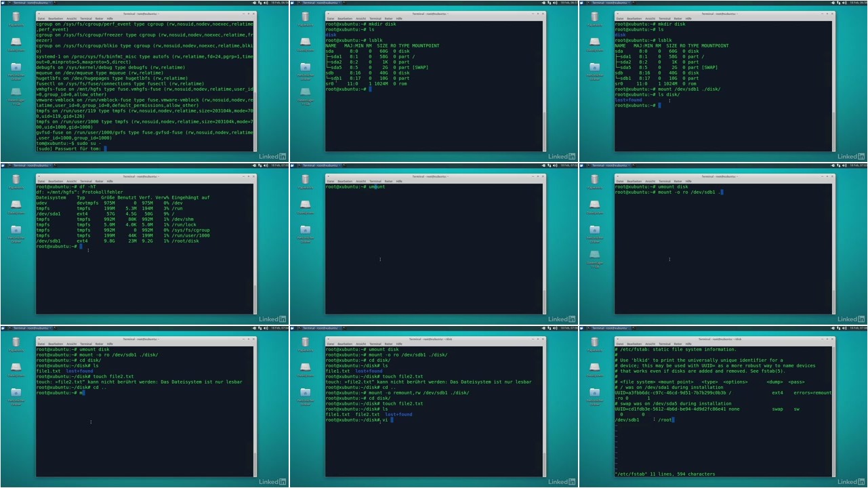This screenshot has width=868, height=488.
Task: Open Hilfe menu in the sudo su terminal
Action: [110, 18]
